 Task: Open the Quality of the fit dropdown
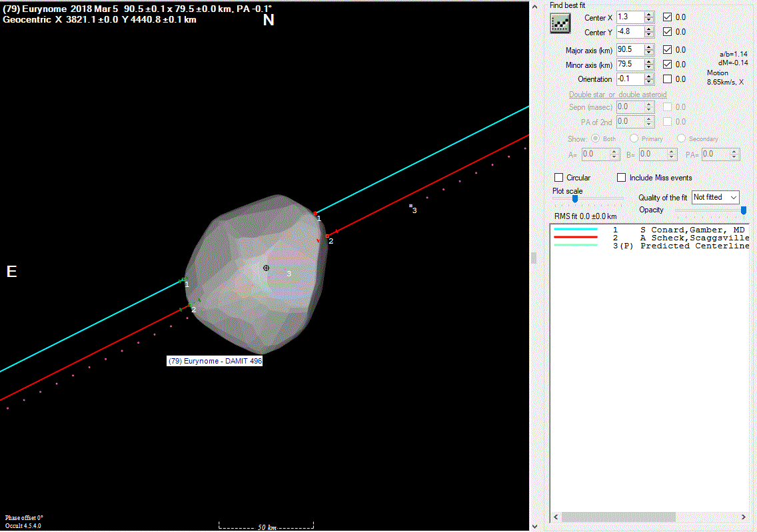(715, 197)
